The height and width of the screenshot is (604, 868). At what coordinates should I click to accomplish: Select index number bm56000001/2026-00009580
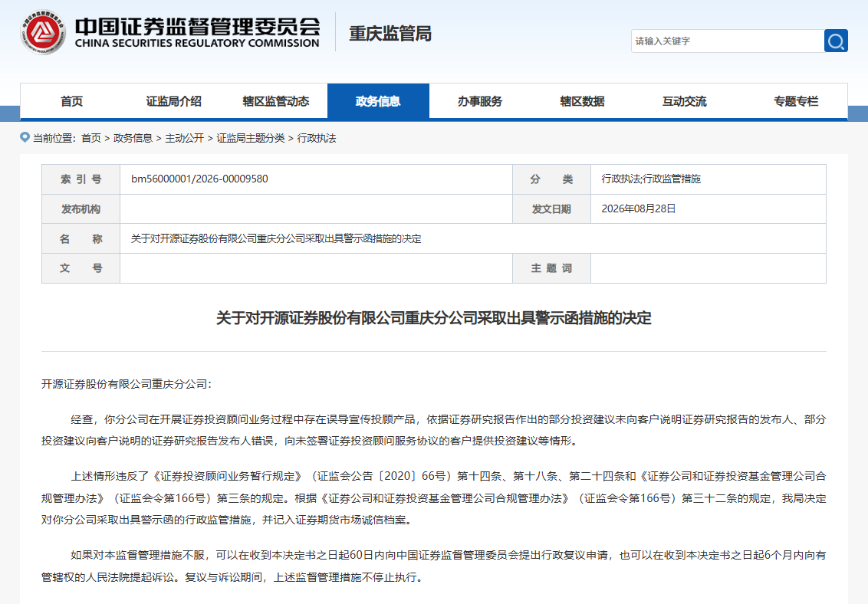(199, 179)
